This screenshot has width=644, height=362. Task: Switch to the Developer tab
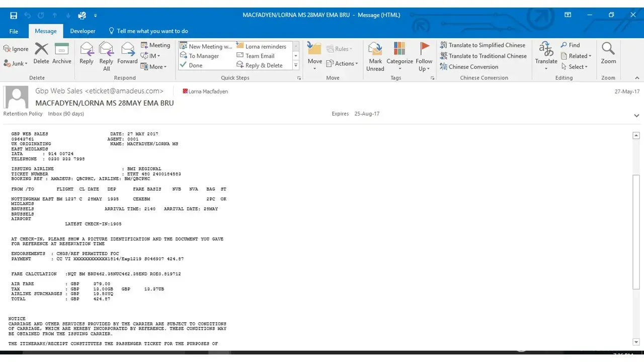point(83,31)
